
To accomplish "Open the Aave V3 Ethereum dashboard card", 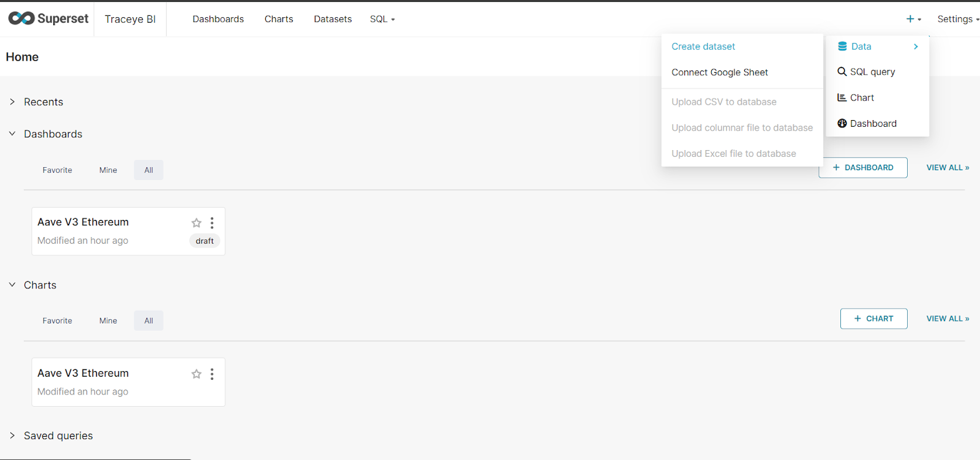I will click(129, 232).
